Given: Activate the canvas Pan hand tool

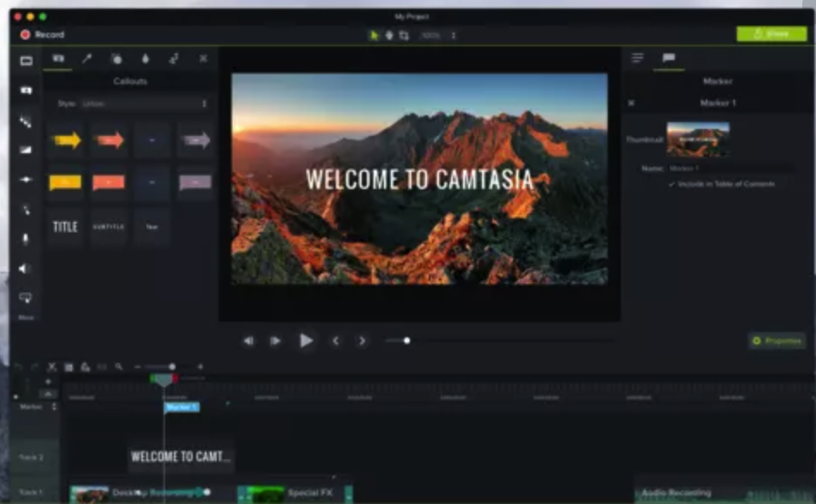Looking at the screenshot, I should pos(389,35).
